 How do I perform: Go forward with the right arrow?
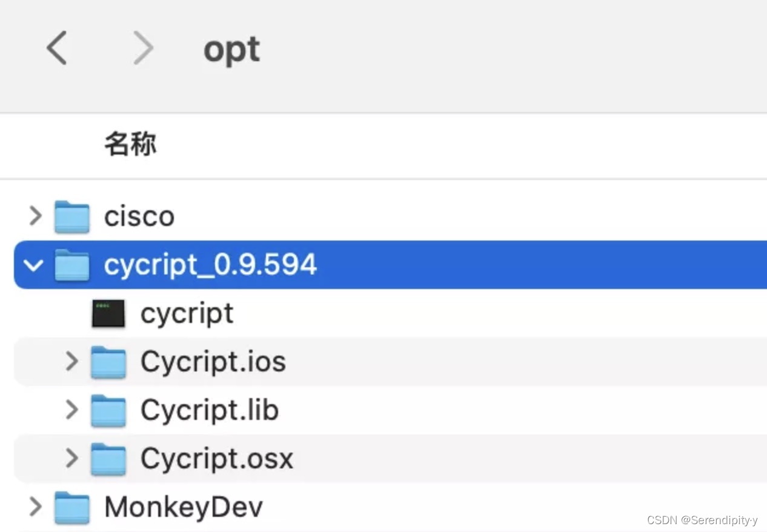(144, 48)
